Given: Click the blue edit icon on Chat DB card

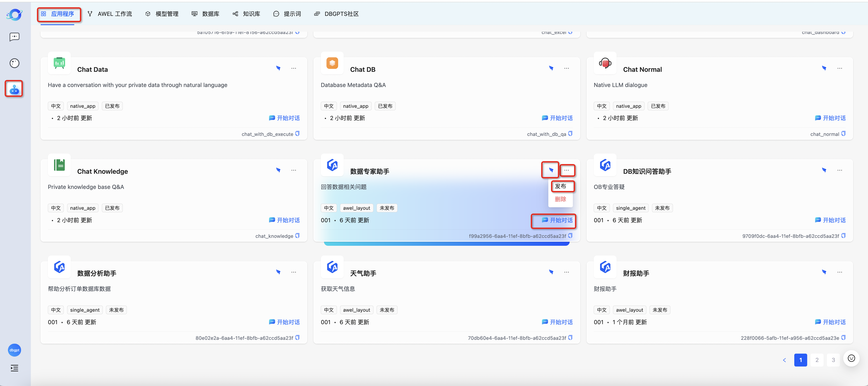Looking at the screenshot, I should click(551, 68).
